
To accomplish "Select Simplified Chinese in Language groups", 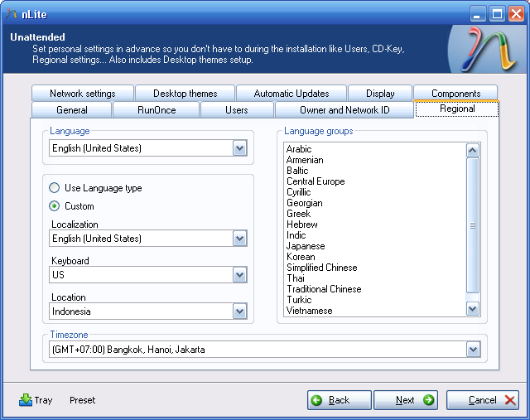I will [x=322, y=268].
